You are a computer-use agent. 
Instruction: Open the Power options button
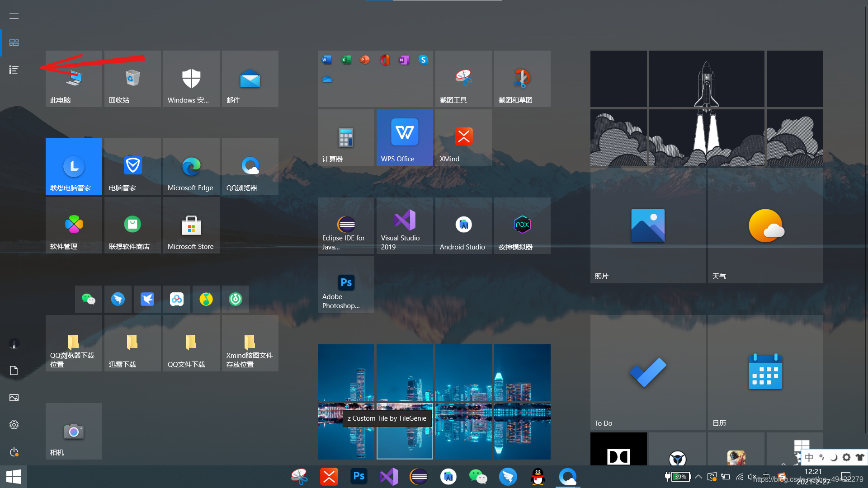(14, 452)
